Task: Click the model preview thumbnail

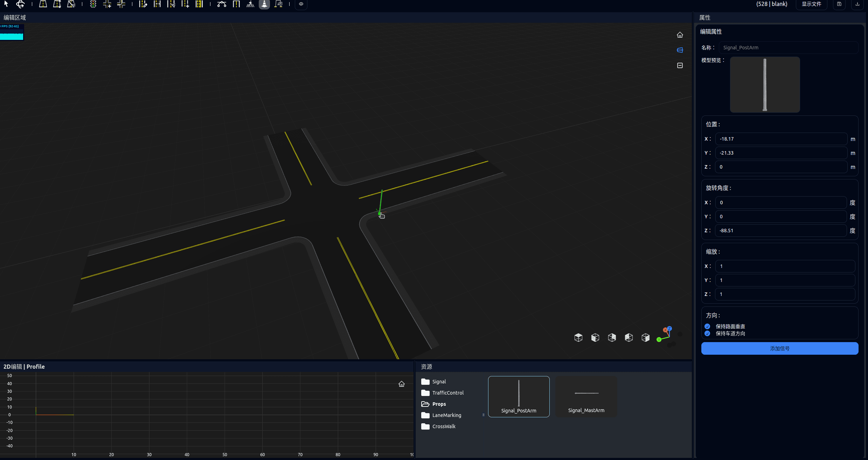Action: [x=765, y=85]
